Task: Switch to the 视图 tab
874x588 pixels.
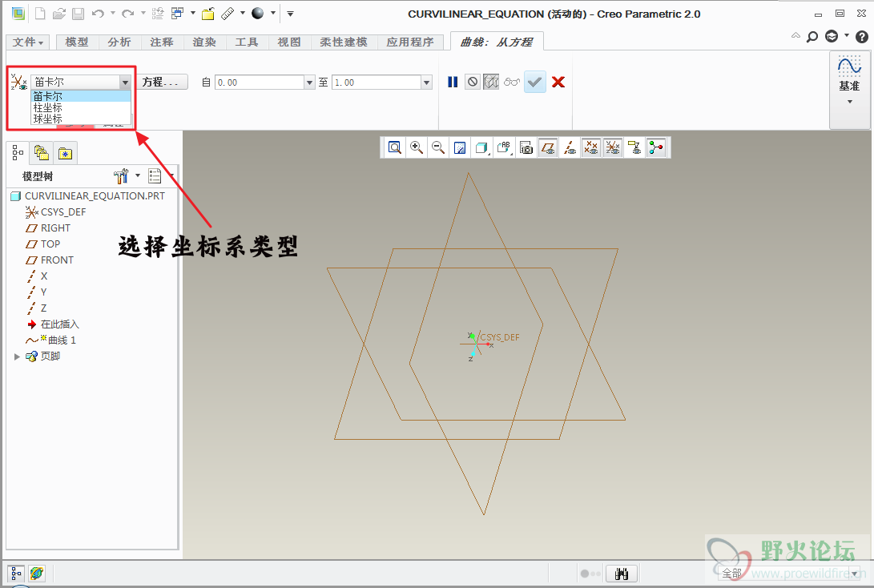Action: [x=288, y=42]
